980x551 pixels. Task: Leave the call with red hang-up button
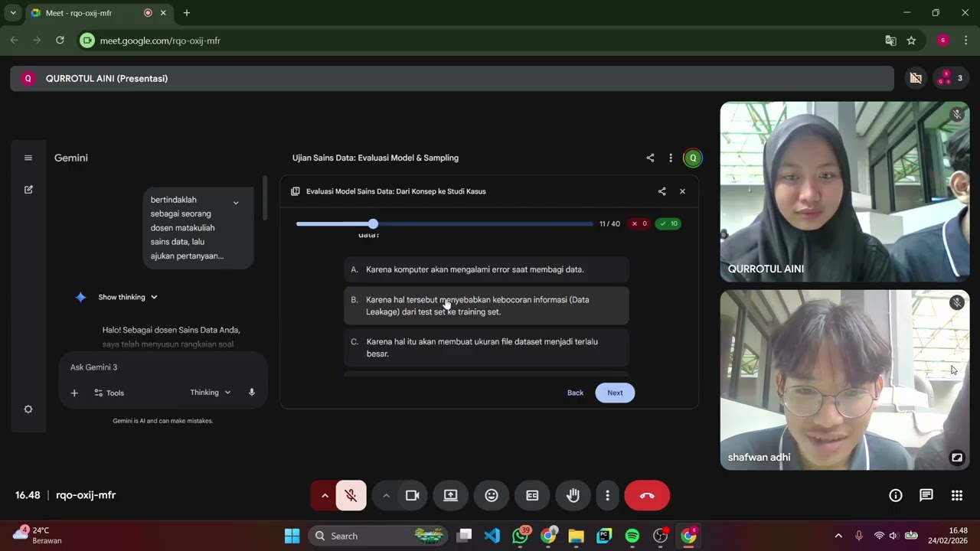[x=647, y=495]
